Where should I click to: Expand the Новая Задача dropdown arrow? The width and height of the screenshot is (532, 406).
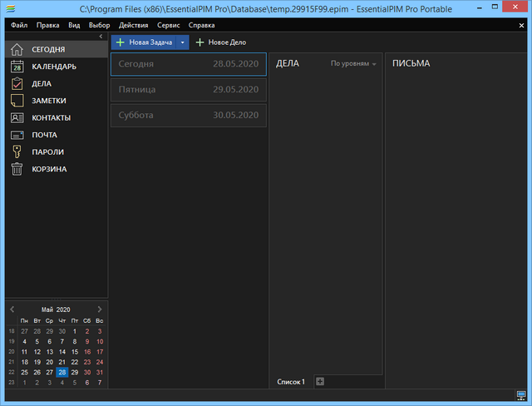(182, 42)
